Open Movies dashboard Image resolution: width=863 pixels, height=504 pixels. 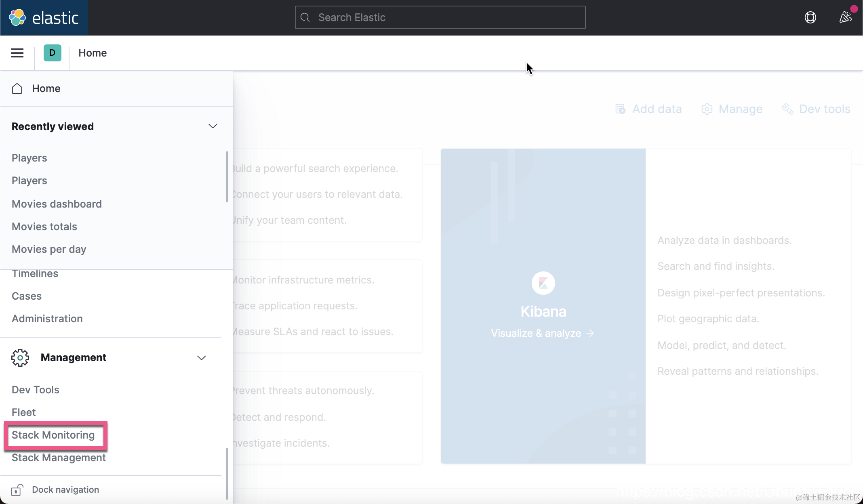(x=57, y=204)
